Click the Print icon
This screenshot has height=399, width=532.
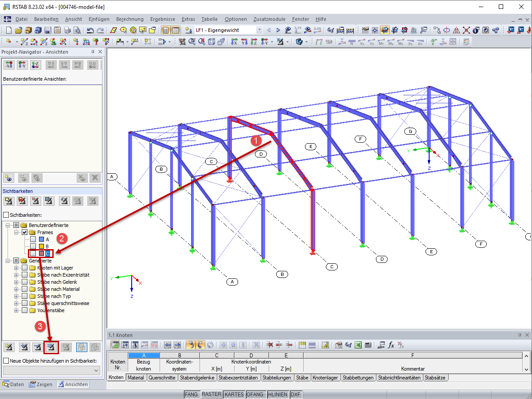tap(67, 30)
